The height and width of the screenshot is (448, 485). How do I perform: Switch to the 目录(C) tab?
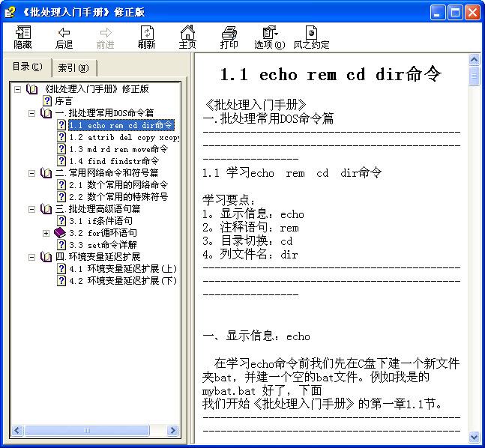(27, 67)
